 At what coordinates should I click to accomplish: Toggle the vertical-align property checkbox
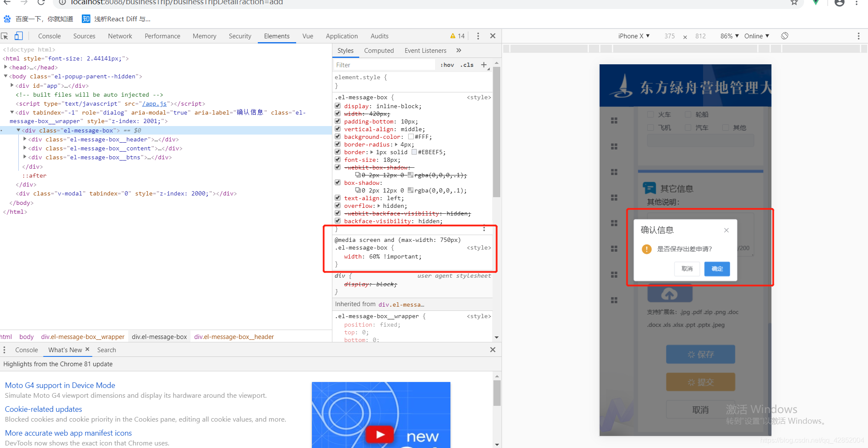click(337, 129)
